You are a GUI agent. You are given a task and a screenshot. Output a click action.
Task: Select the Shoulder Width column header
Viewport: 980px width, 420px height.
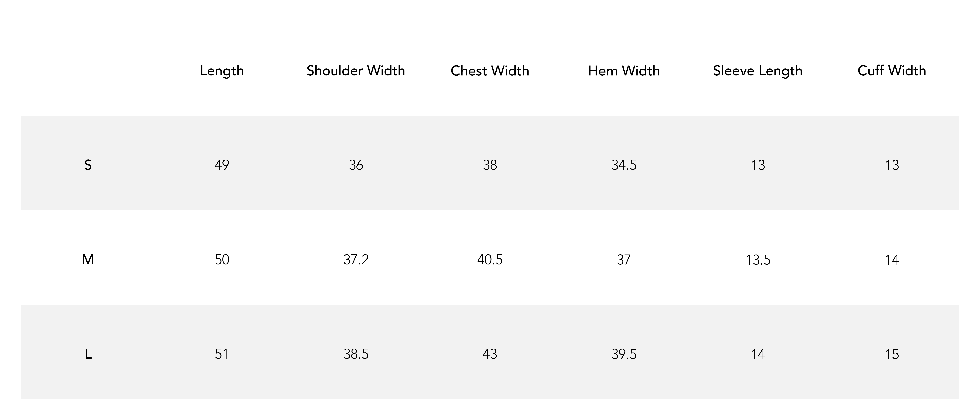(x=356, y=71)
